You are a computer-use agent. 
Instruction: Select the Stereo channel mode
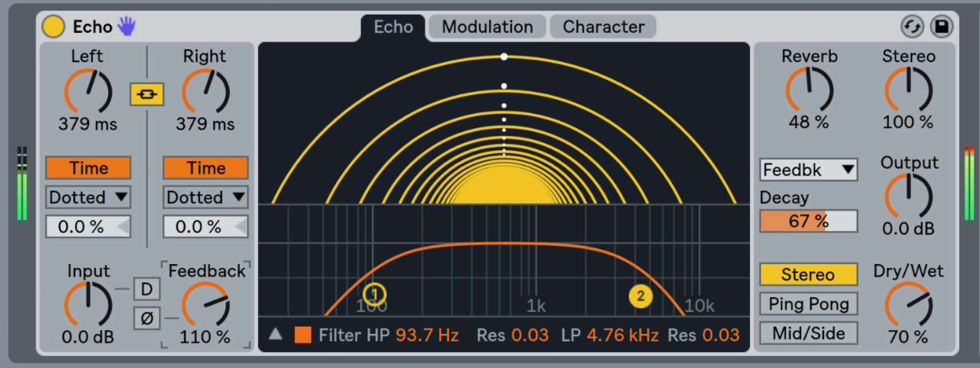coord(809,275)
